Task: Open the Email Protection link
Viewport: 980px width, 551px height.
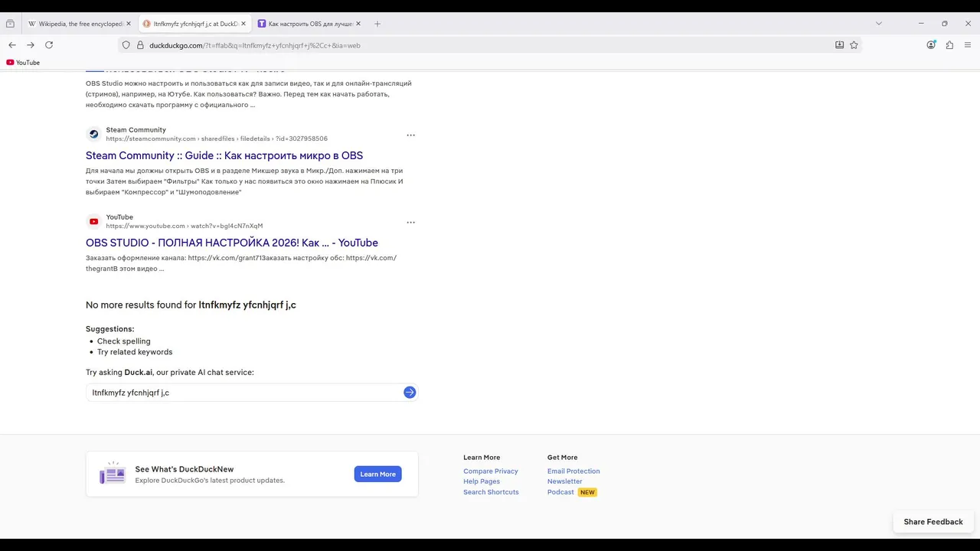Action: click(573, 471)
